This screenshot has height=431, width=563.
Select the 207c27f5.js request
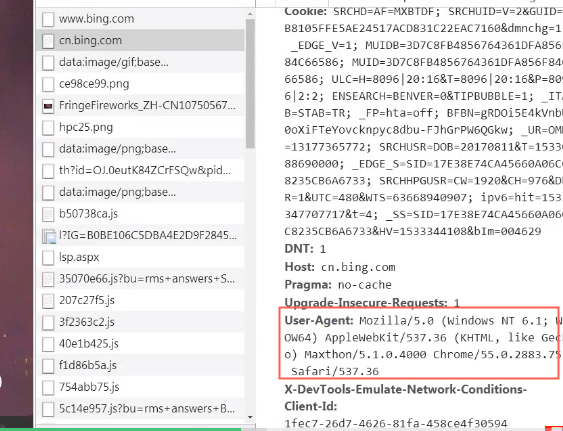coord(140,300)
